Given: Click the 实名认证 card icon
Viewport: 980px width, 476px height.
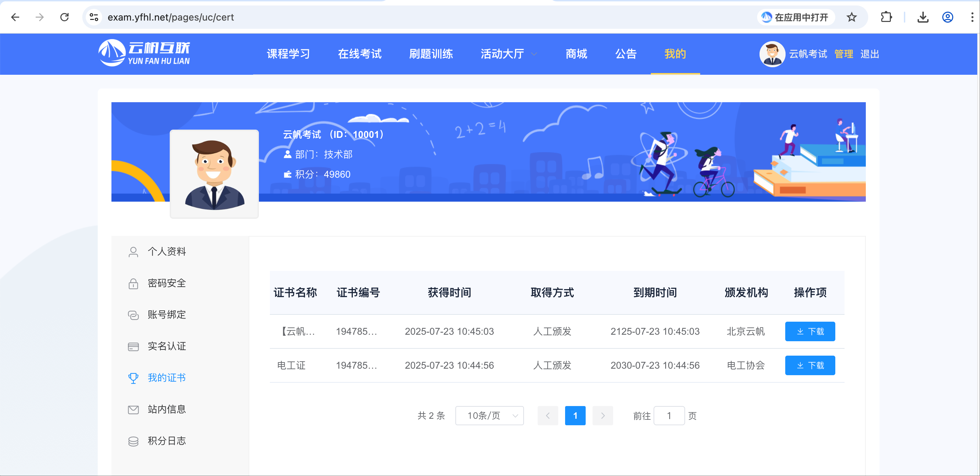Looking at the screenshot, I should tap(133, 347).
